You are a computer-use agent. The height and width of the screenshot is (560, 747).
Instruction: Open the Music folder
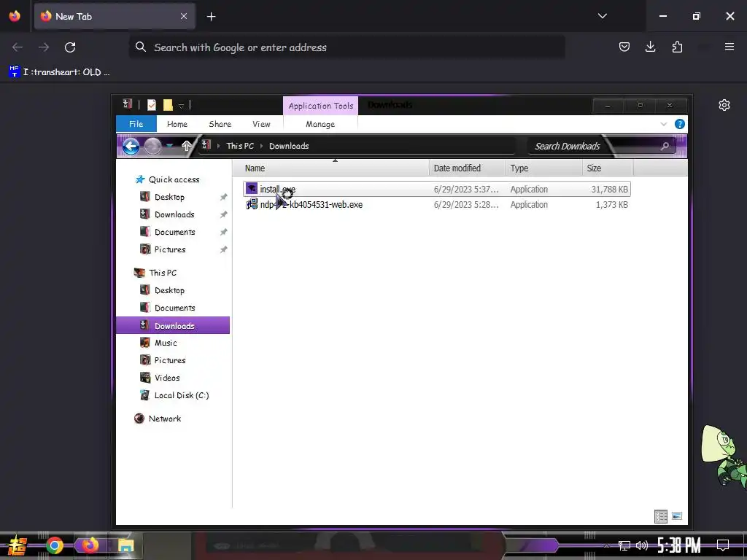pyautogui.click(x=166, y=343)
